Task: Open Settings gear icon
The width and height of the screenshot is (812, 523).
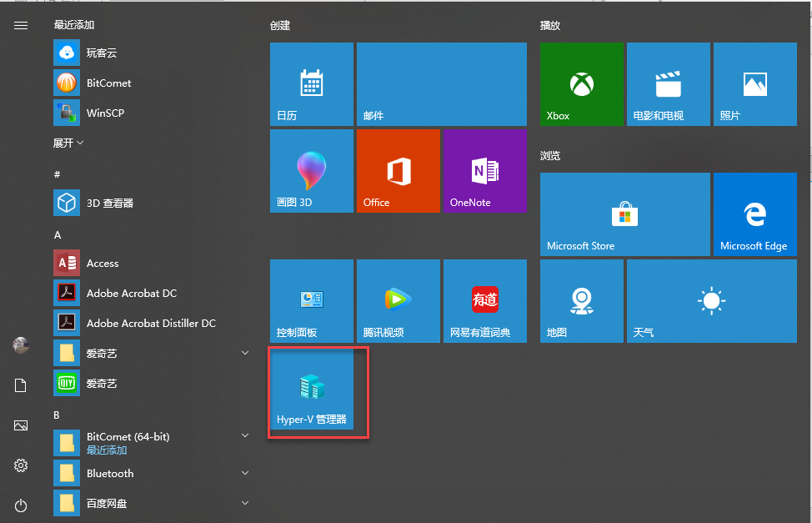Action: [21, 465]
